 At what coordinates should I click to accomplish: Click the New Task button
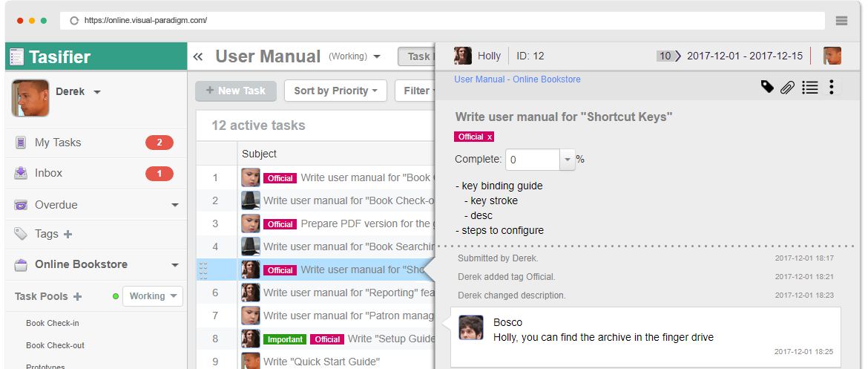tap(235, 91)
